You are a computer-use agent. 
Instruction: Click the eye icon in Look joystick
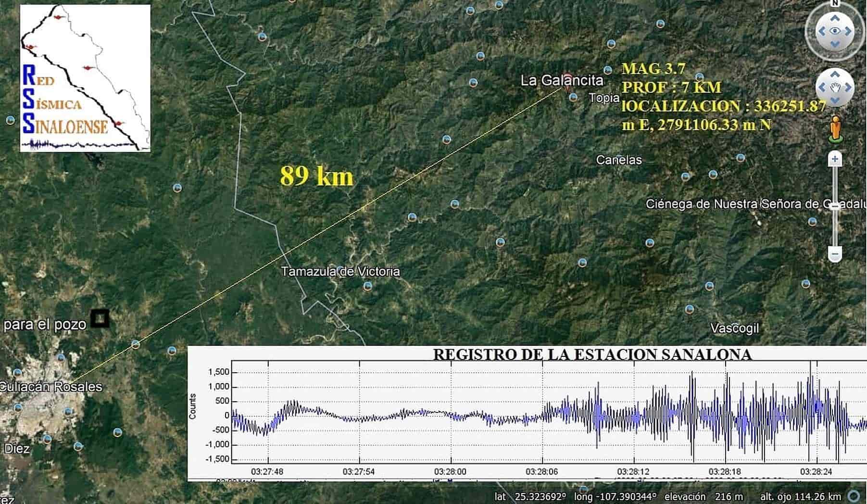click(835, 31)
